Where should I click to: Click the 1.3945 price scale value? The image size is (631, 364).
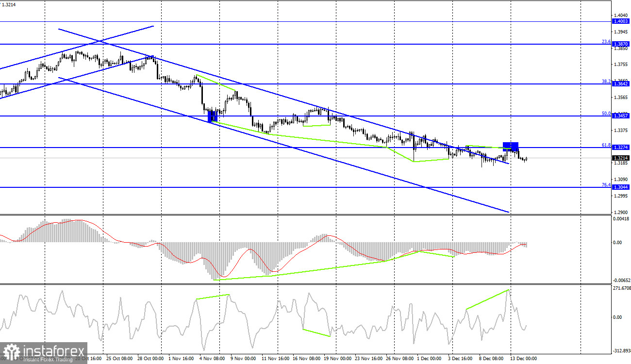[x=621, y=32]
